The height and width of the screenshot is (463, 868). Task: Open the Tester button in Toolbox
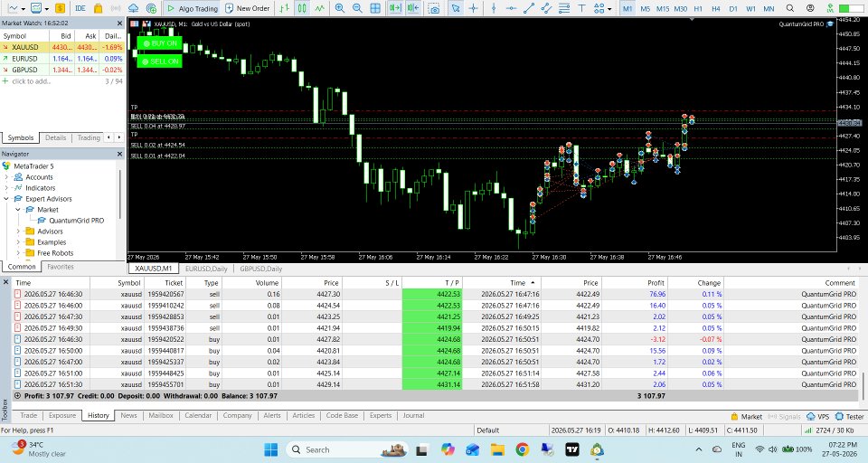point(850,417)
